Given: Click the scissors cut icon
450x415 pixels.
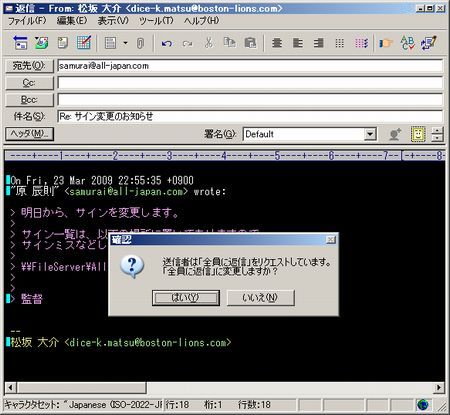Looking at the screenshot, I should 209,43.
